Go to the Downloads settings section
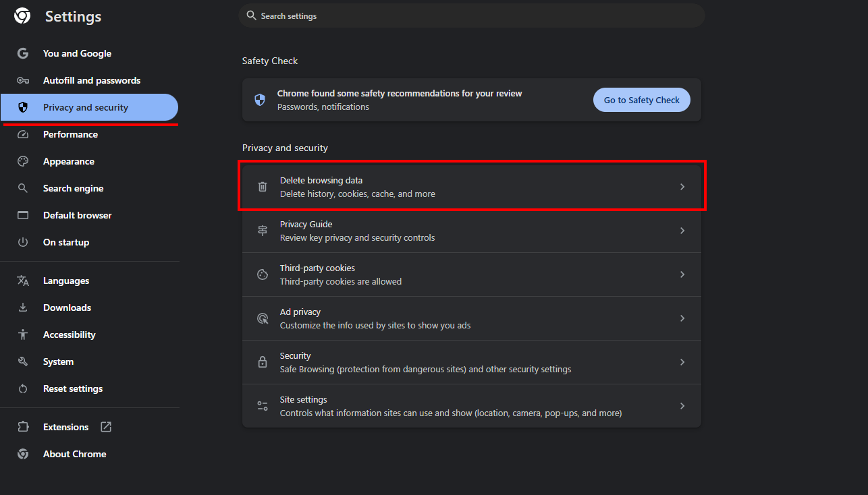Screen dimensions: 868x495 67,308
